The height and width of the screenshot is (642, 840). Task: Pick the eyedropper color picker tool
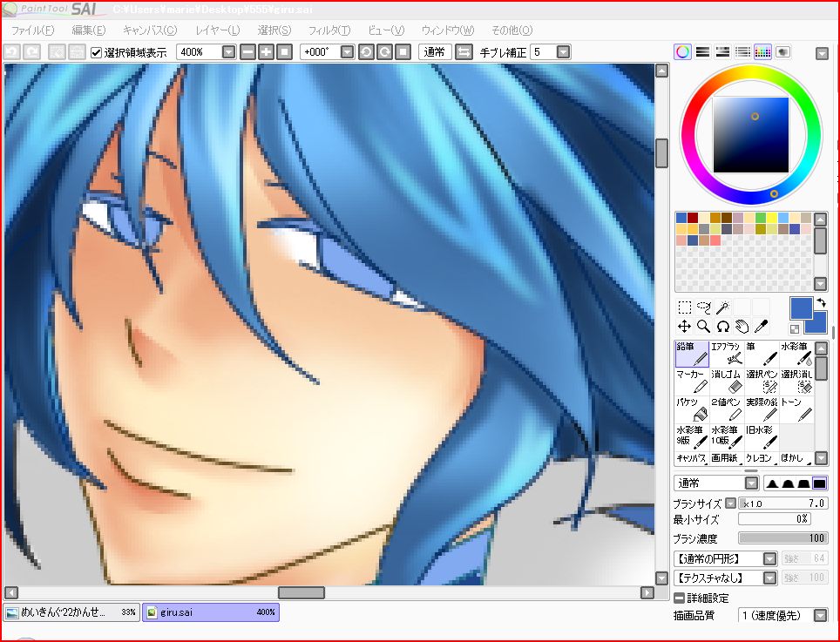tap(762, 327)
